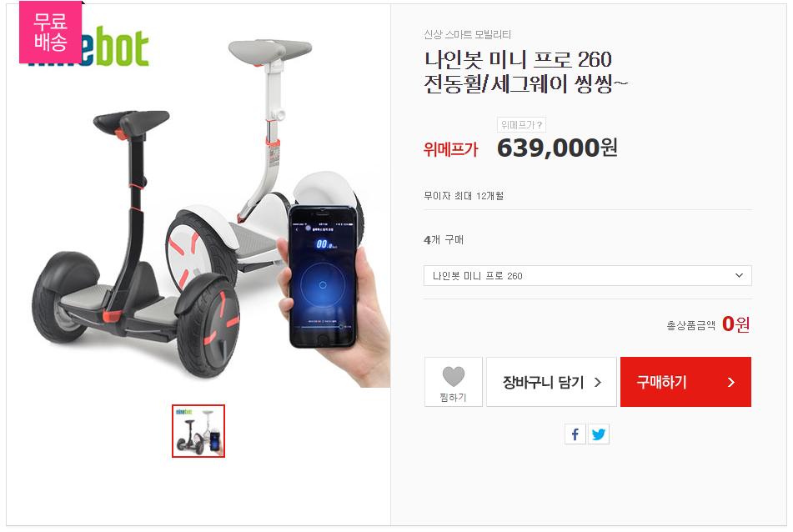The width and height of the screenshot is (793, 532).
Task: Open the 신상 스마트 모빌리티 category link
Action: click(x=467, y=34)
